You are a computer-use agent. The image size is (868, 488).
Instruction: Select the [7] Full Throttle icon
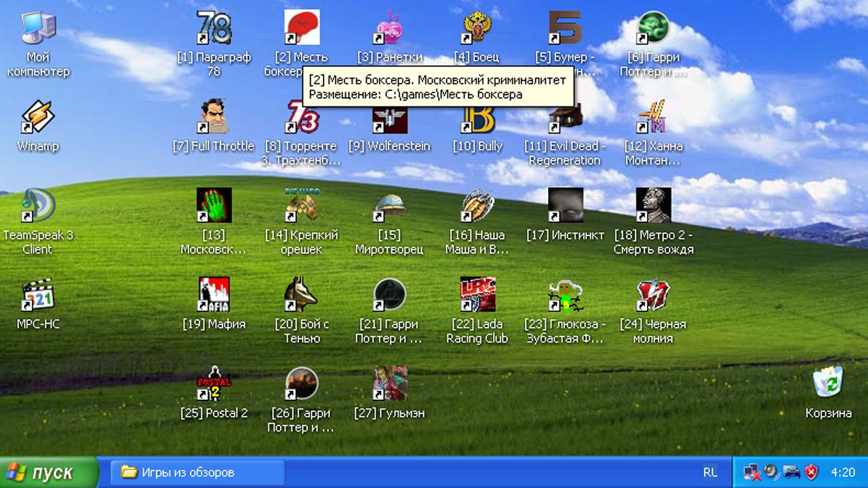pos(214,117)
